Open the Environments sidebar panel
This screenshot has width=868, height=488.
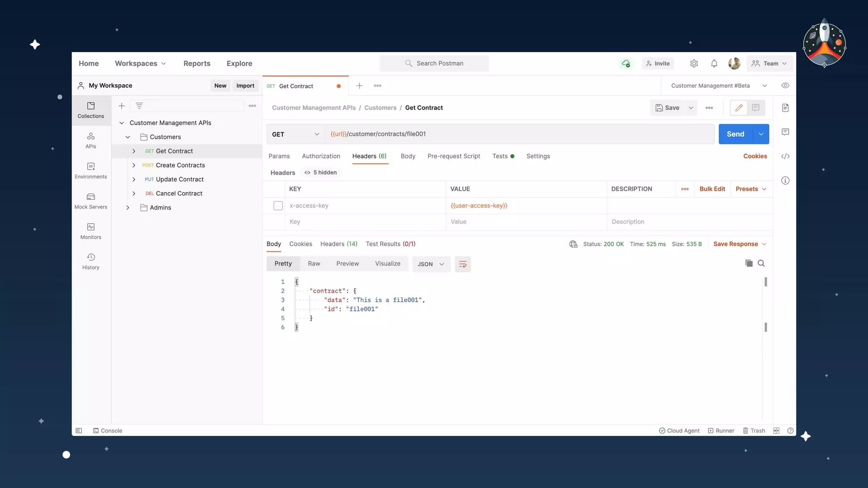coord(91,171)
